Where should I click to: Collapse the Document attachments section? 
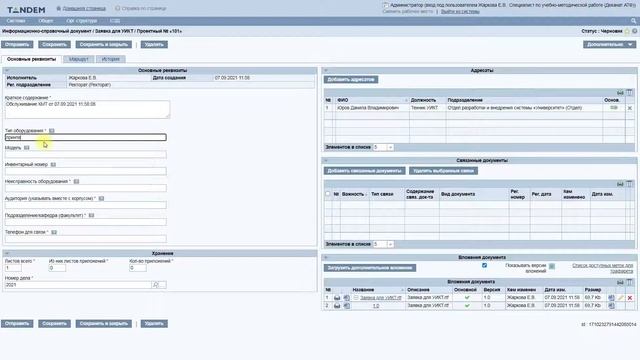coord(326,258)
